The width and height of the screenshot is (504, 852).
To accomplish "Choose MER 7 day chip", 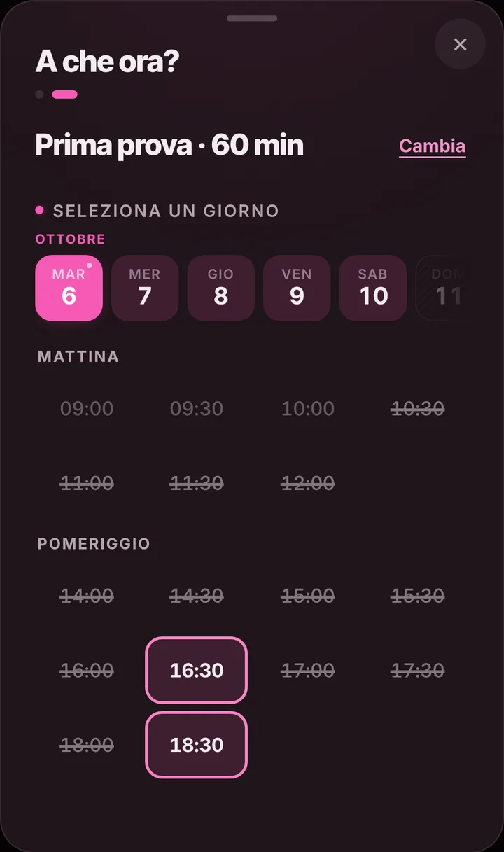I will click(145, 288).
